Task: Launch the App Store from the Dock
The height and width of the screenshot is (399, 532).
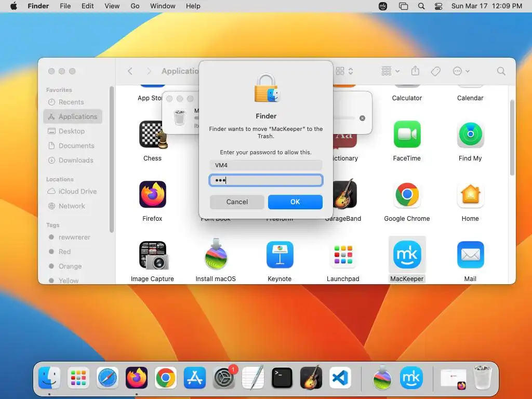Action: [195, 378]
